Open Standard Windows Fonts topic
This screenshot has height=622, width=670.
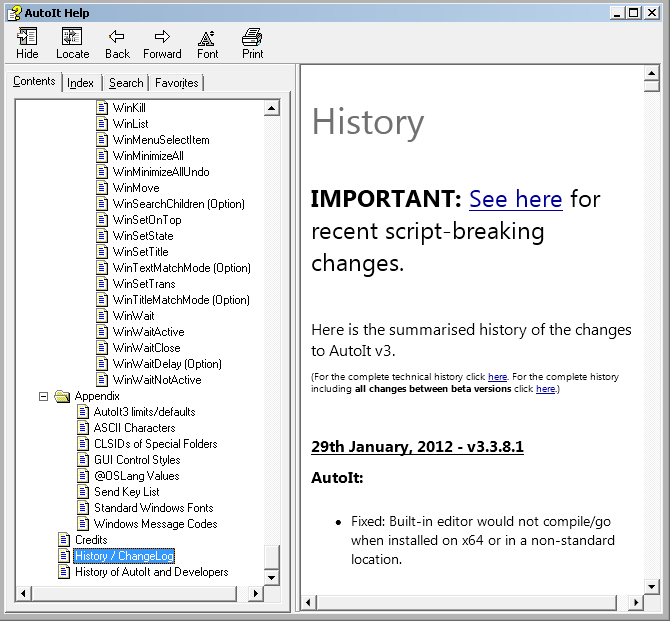click(153, 508)
